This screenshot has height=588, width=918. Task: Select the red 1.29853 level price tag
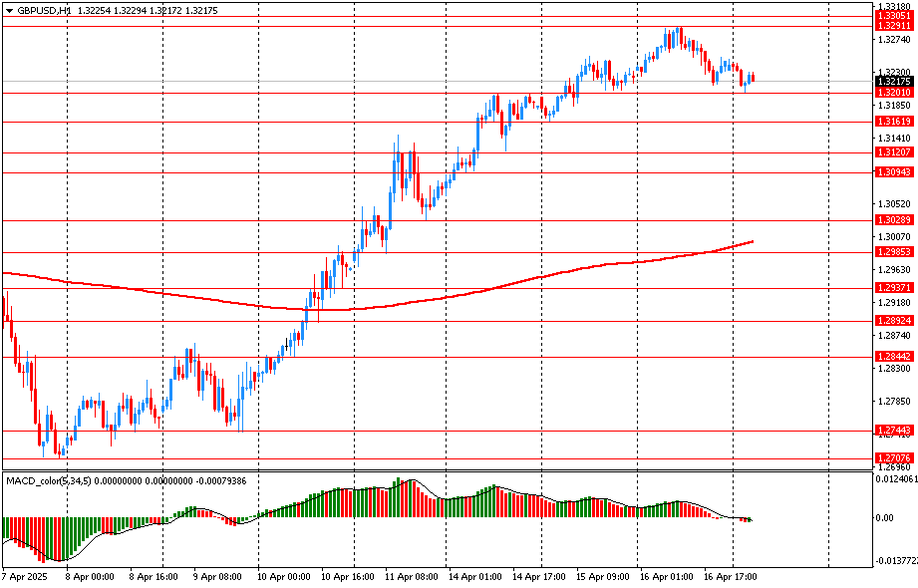893,252
